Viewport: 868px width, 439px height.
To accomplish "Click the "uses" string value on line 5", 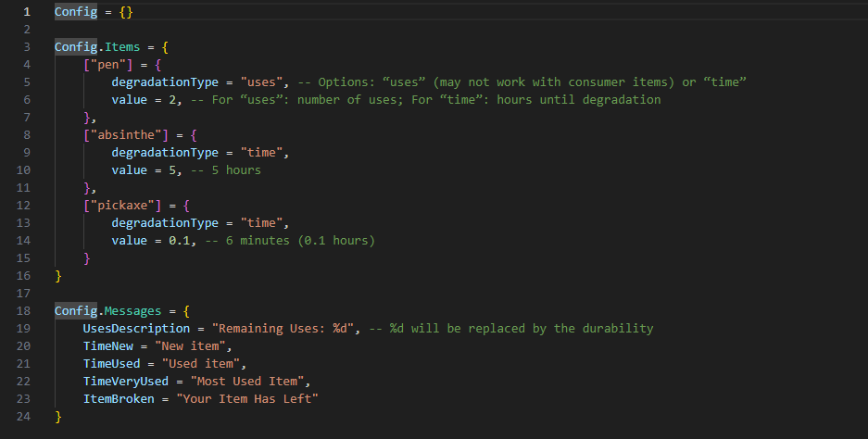I will (261, 82).
